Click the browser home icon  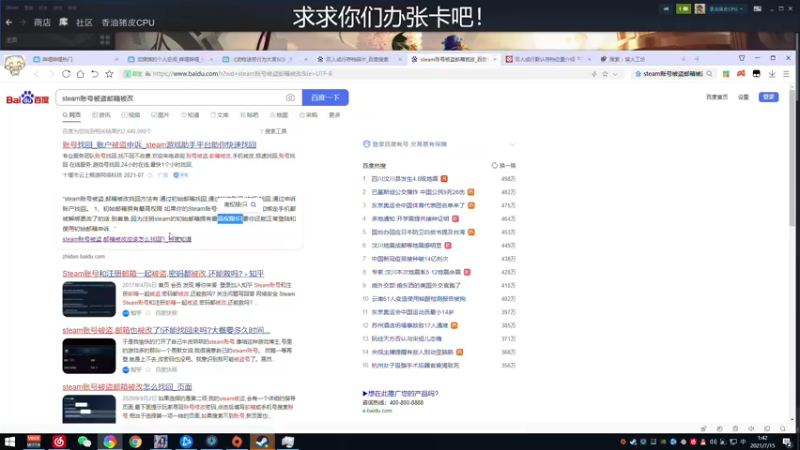coord(81,74)
